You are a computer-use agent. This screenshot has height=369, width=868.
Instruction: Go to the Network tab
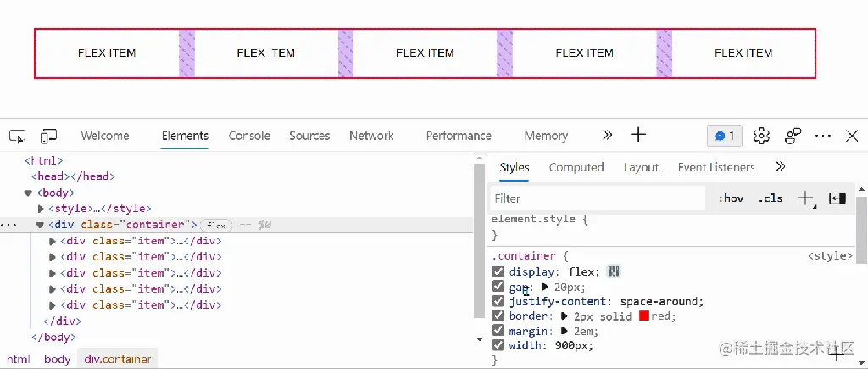(x=371, y=136)
